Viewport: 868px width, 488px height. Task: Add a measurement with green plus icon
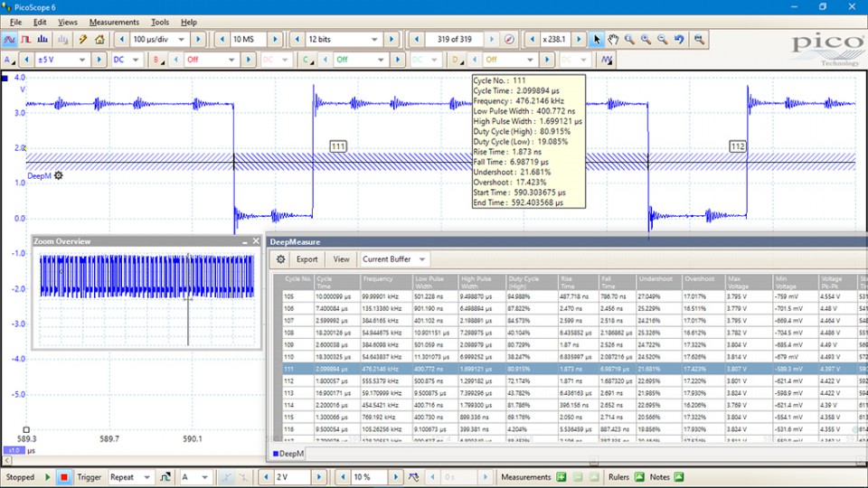[561, 477]
